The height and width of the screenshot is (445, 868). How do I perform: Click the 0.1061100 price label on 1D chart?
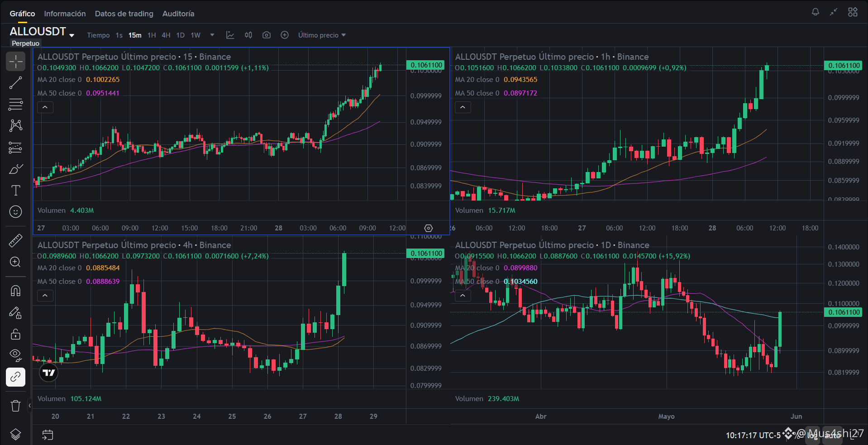pos(844,312)
